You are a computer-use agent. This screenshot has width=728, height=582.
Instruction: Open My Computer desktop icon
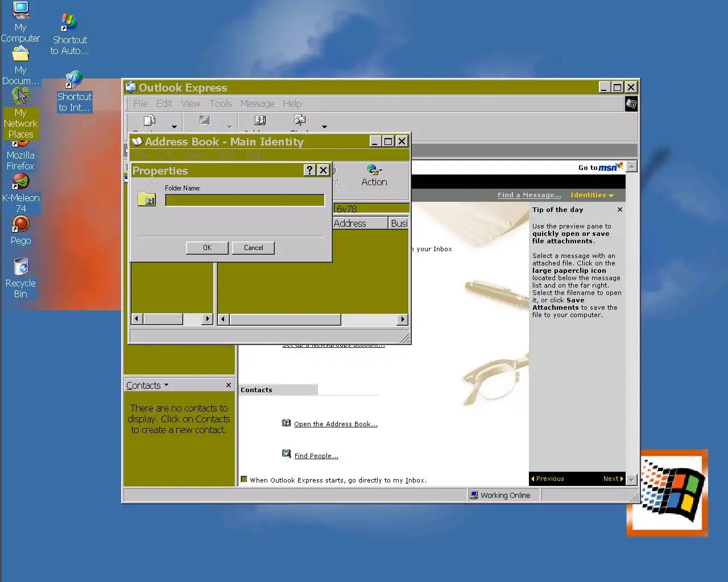pos(20,23)
